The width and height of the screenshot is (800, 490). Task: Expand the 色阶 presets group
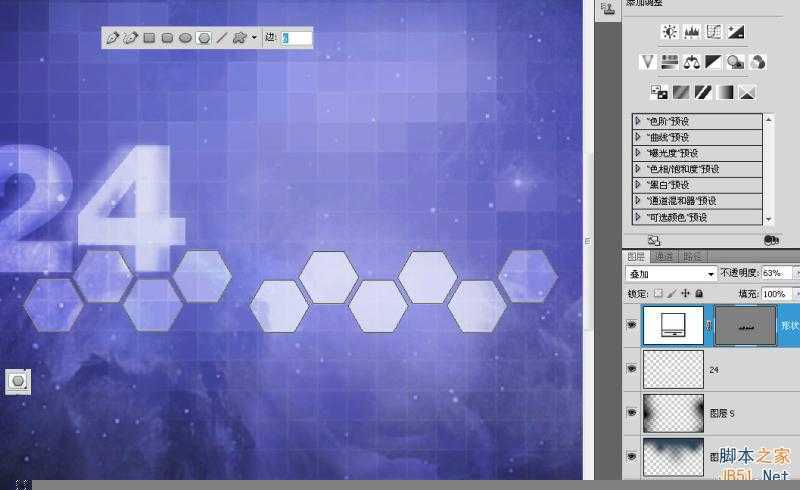point(638,121)
